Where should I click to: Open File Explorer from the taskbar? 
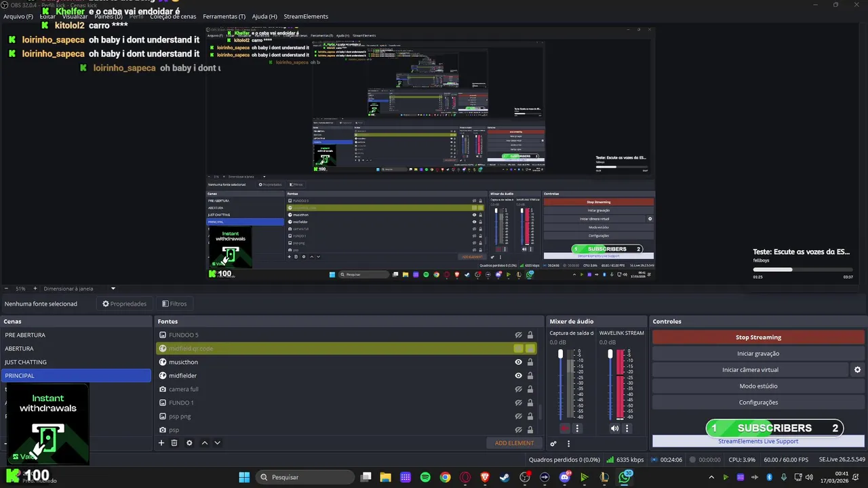point(385,477)
